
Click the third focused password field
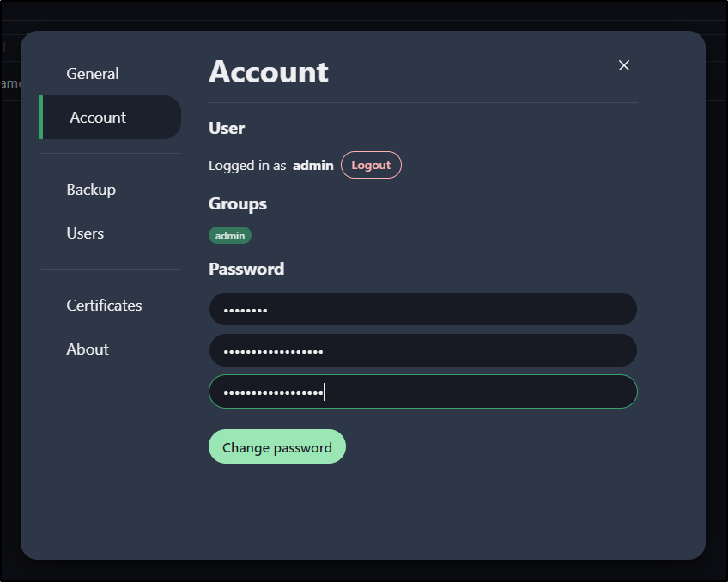[423, 391]
